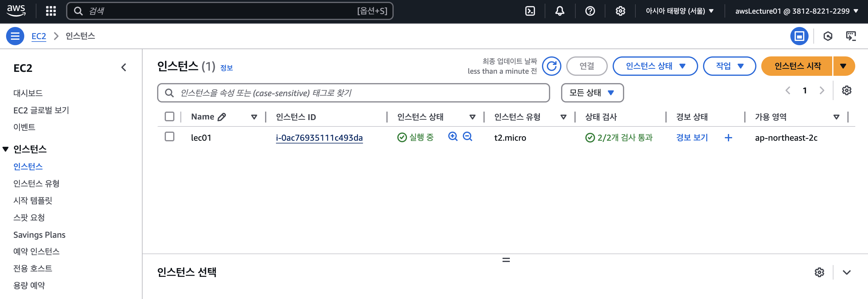Open EC2 글로벌 보기 in sidebar

(41, 110)
